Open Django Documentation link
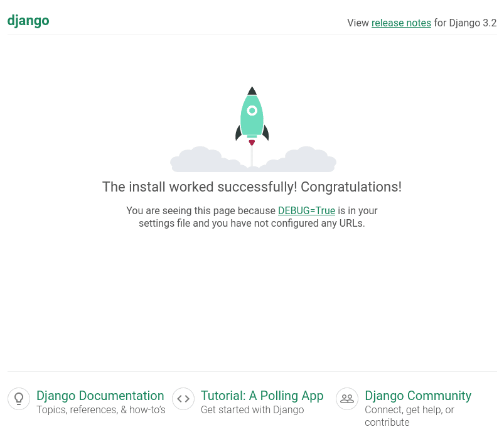This screenshot has width=504, height=444. tap(100, 396)
